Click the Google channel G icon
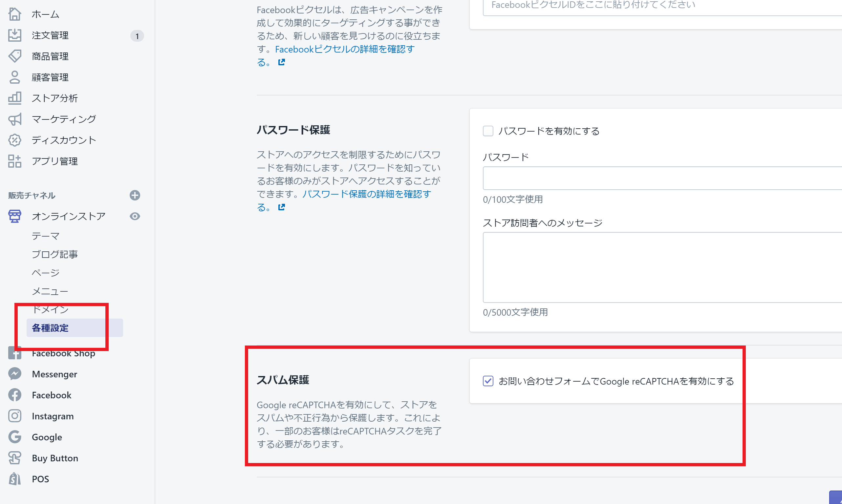Viewport: 842px width, 504px height. tap(15, 437)
